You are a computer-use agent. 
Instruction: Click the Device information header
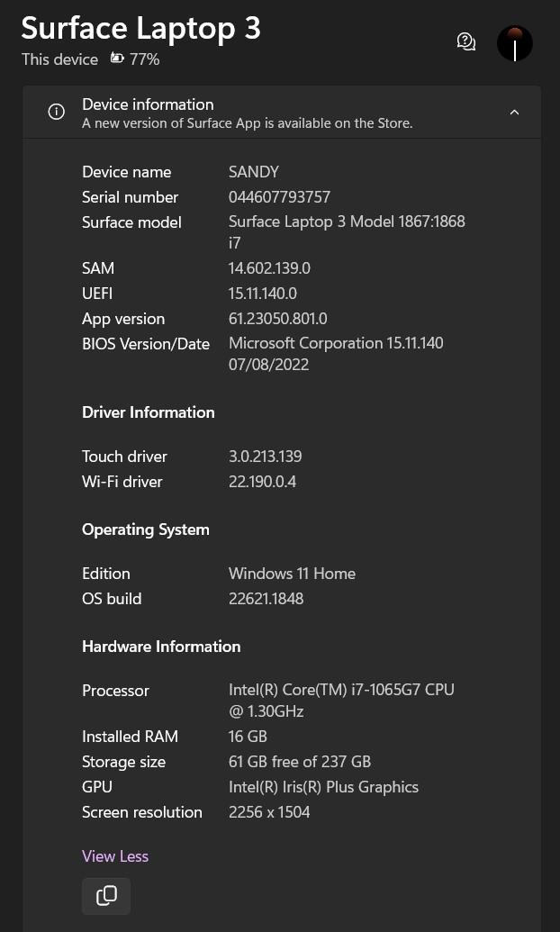(x=282, y=113)
